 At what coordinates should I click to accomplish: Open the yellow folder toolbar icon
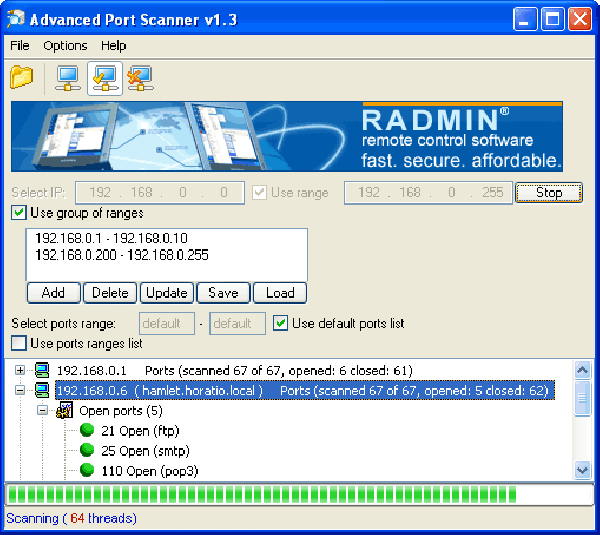[21, 77]
